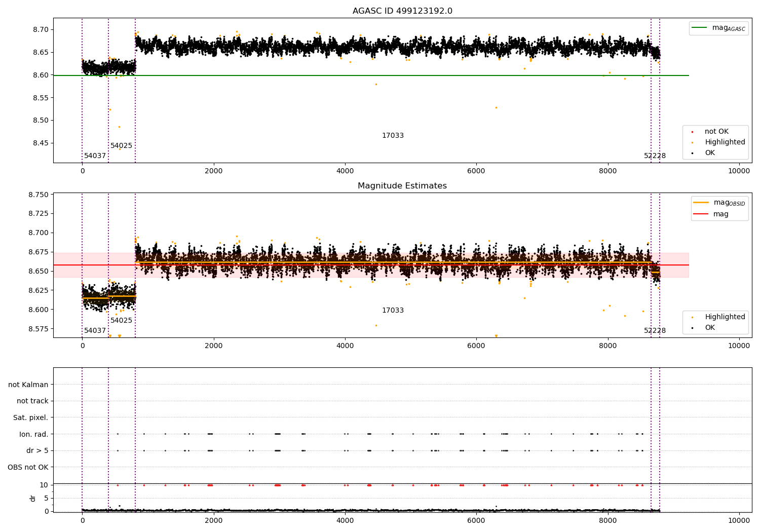760x532 pixels.
Task: Select 'Highlighted' legend entry in top plot
Action: coord(725,142)
